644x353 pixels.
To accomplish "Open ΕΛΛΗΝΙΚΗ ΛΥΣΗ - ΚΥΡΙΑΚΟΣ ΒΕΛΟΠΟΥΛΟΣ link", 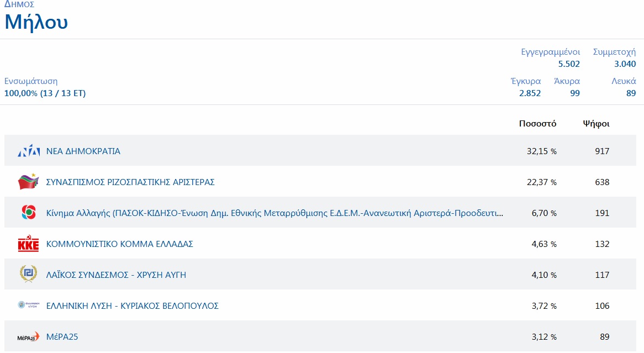I will pos(133,305).
